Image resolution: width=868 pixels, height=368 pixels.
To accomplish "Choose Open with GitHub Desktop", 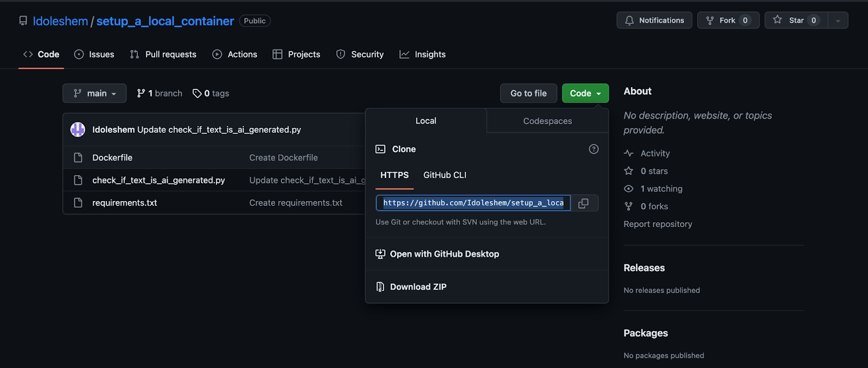I will [x=444, y=254].
